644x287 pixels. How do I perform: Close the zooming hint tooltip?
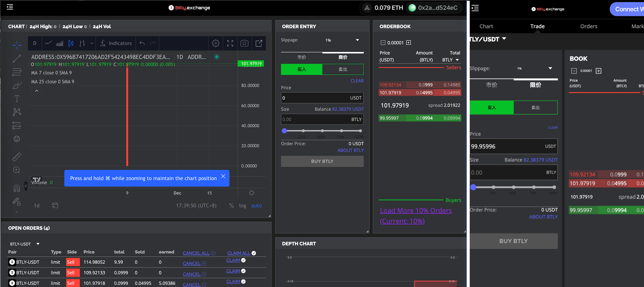click(x=223, y=176)
